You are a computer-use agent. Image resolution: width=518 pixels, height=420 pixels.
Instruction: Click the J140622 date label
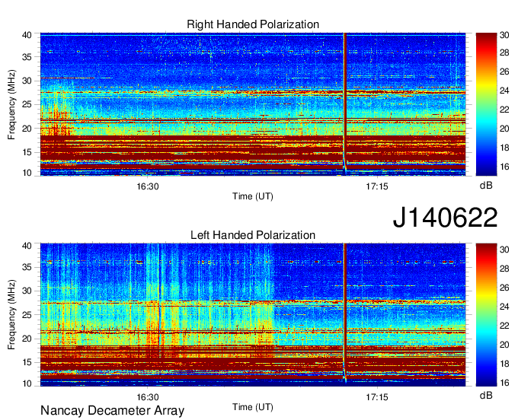(x=445, y=218)
